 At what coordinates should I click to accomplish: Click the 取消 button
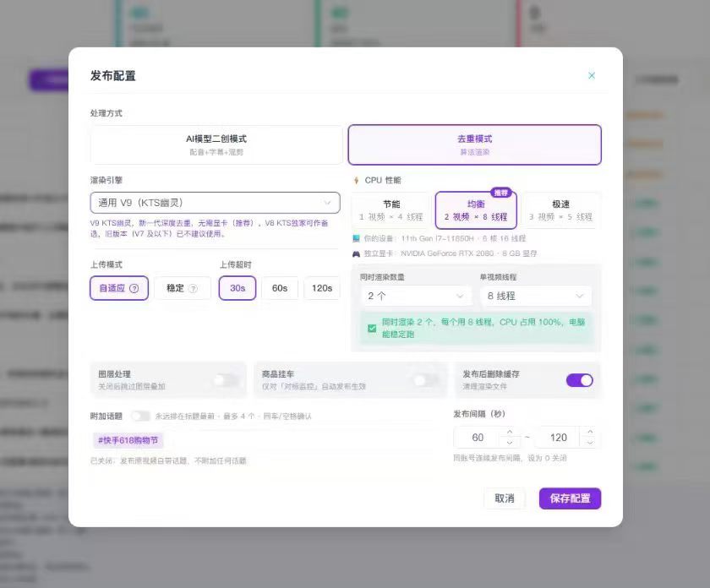pos(505,498)
